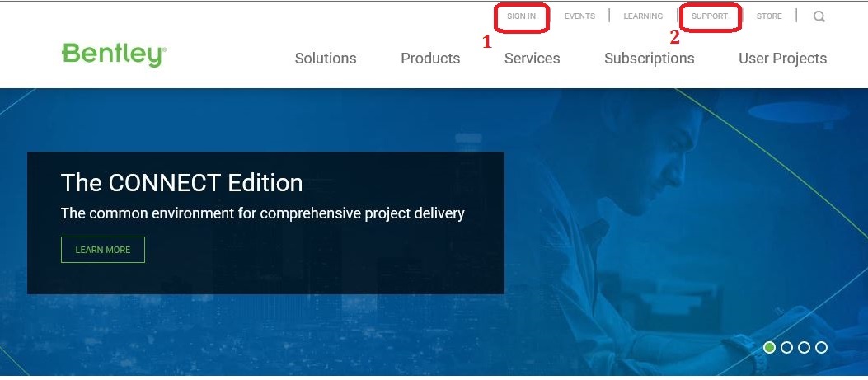The width and height of the screenshot is (868, 380).
Task: Open the STORE link
Action: pyautogui.click(x=769, y=16)
